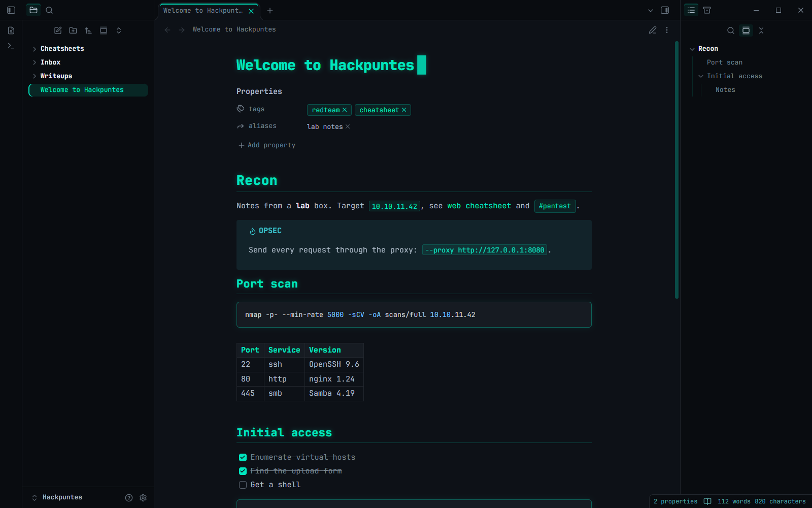Check the 'Get a shell' task

pyautogui.click(x=243, y=485)
